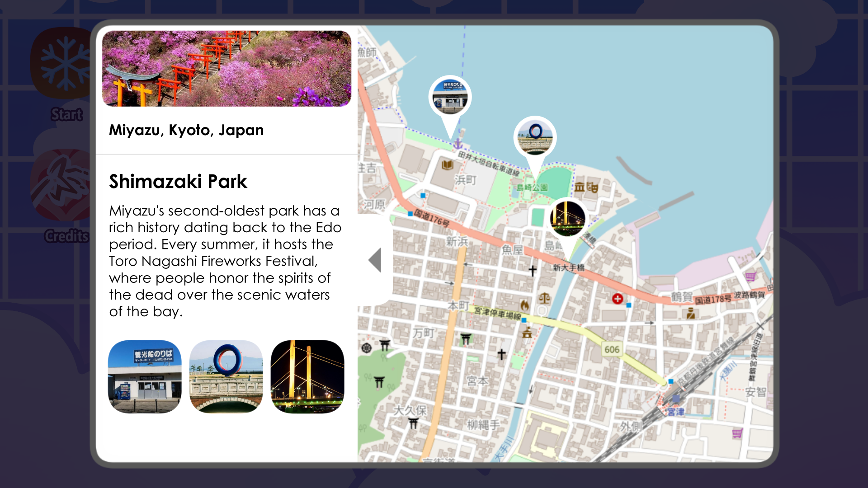Select the blue ring monument map marker
Image resolution: width=868 pixels, height=488 pixels.
535,136
